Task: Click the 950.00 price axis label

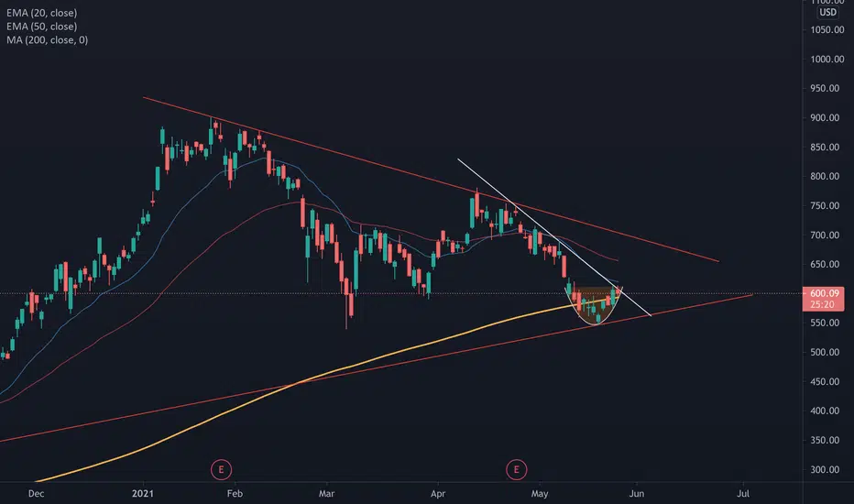Action: pos(825,88)
